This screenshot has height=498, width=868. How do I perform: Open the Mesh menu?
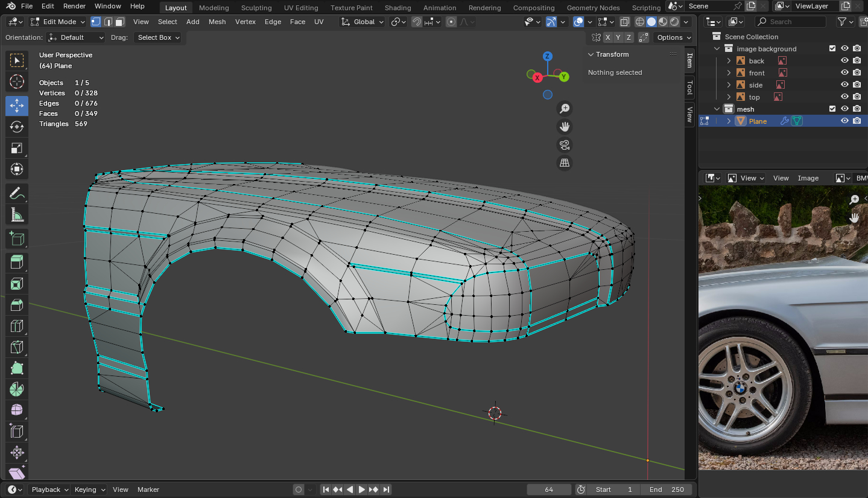(x=217, y=22)
